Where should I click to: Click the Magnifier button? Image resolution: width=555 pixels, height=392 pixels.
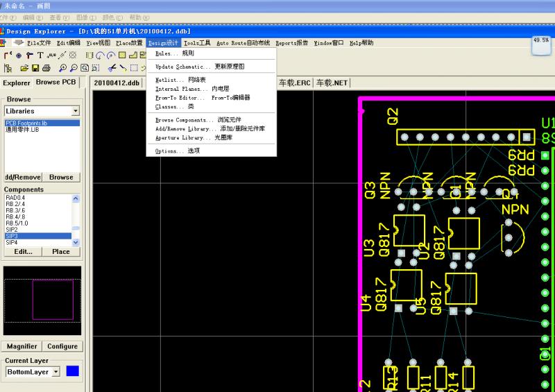(22, 346)
